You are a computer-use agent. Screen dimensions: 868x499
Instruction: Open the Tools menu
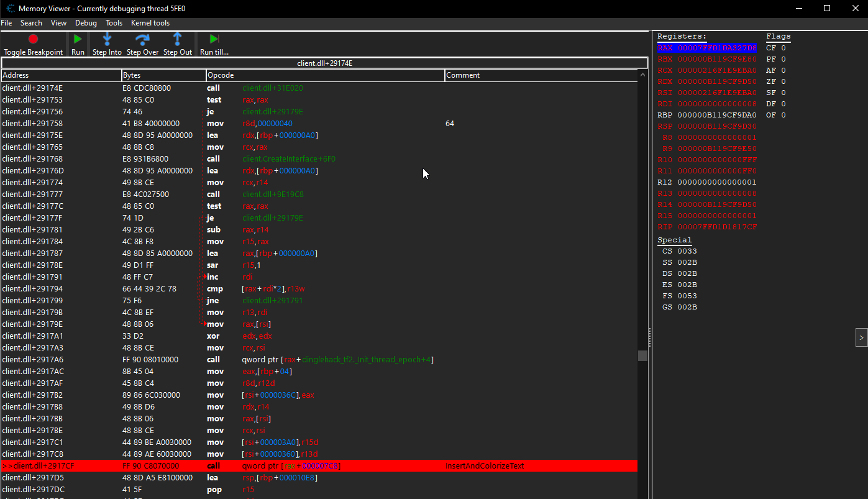(114, 23)
